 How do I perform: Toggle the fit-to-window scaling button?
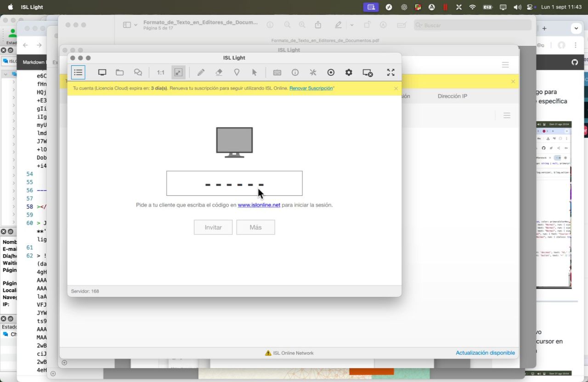click(x=178, y=72)
